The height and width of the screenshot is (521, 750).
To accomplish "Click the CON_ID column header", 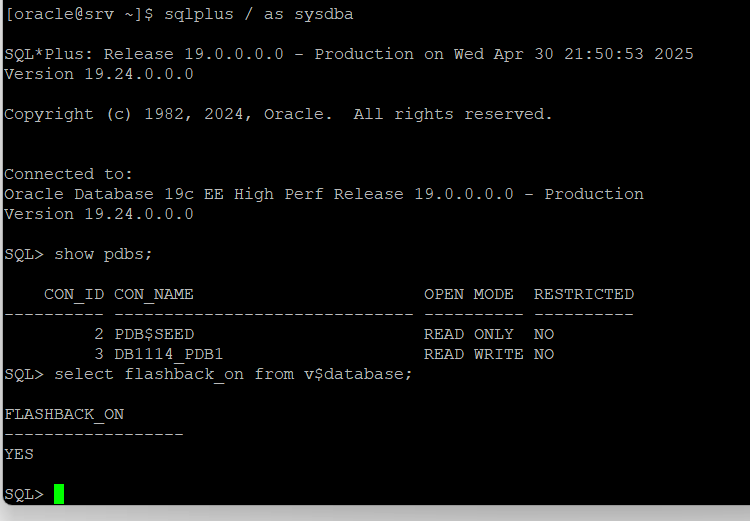I will click(74, 294).
